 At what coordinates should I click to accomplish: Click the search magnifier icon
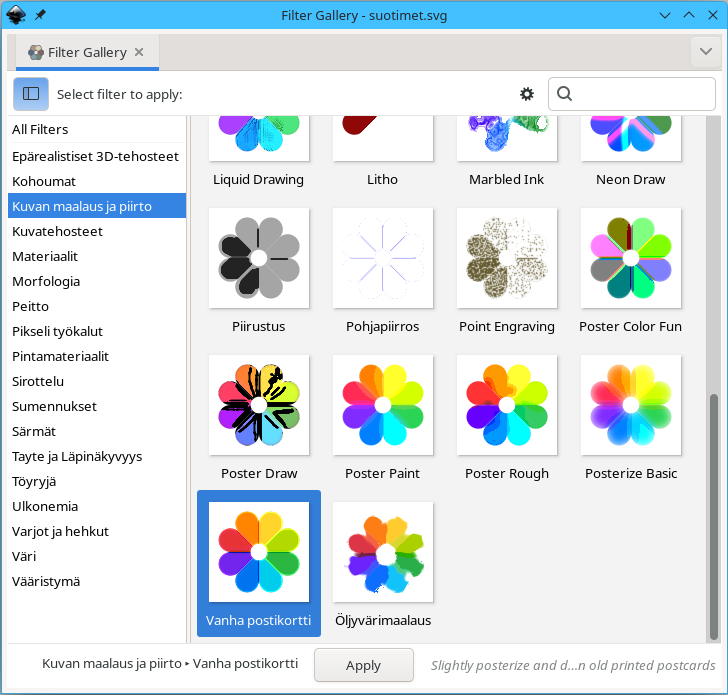pyautogui.click(x=564, y=94)
